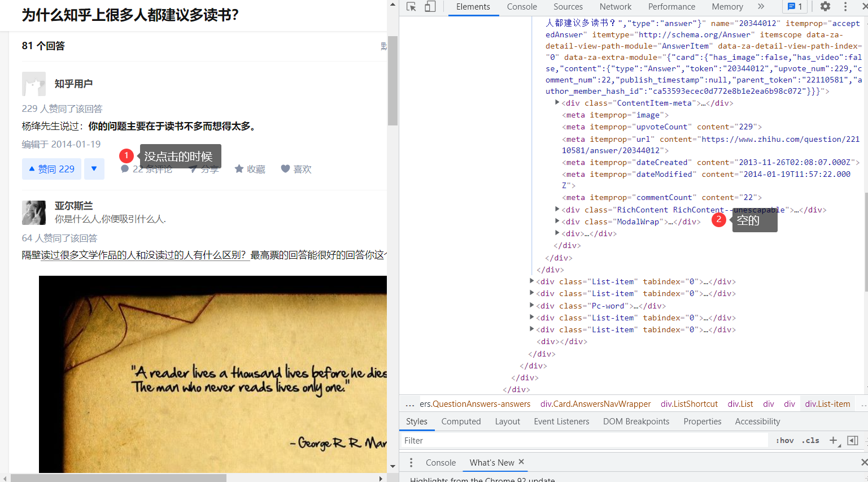Click breadcrumb div.Card.AnswersNavWrapper
The width and height of the screenshot is (868, 482).
coord(595,404)
